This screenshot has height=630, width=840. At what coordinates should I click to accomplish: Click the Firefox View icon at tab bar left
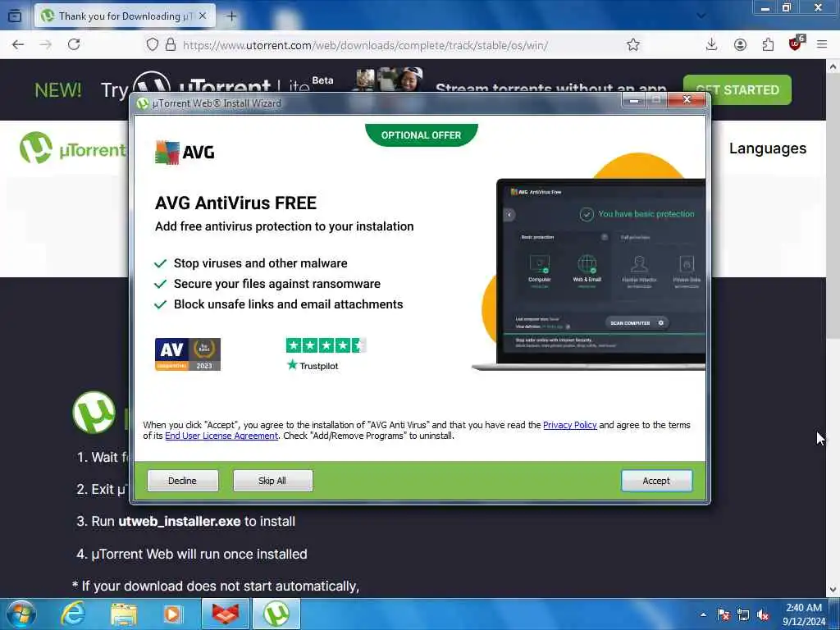click(x=15, y=16)
